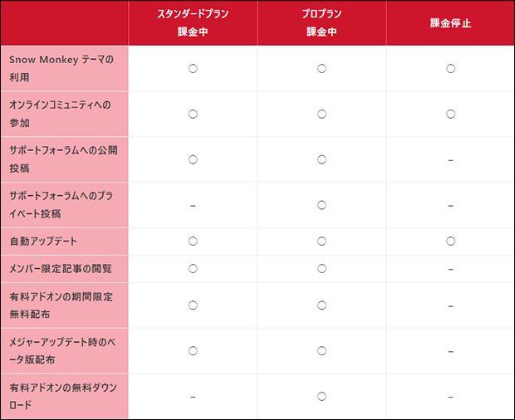This screenshot has width=515, height=420.
Task: Click the dash for 公開投稿 under 課金停止
Action: (450, 160)
